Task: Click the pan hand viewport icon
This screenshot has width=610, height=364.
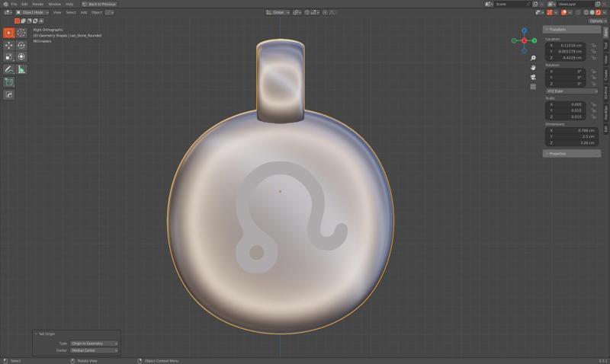Action: point(533,68)
